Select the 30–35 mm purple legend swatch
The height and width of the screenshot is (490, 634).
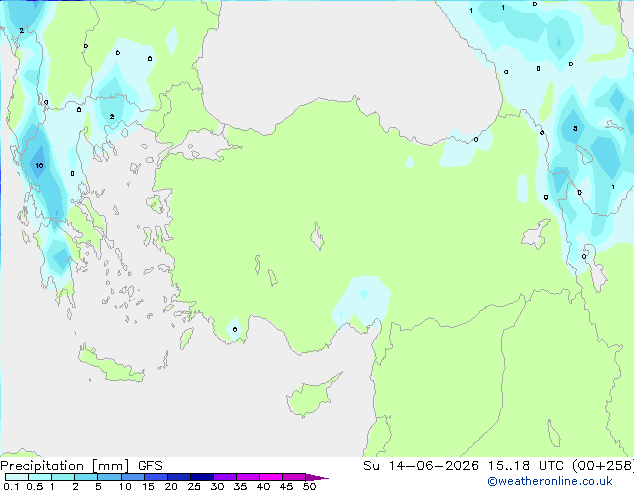tap(225, 477)
